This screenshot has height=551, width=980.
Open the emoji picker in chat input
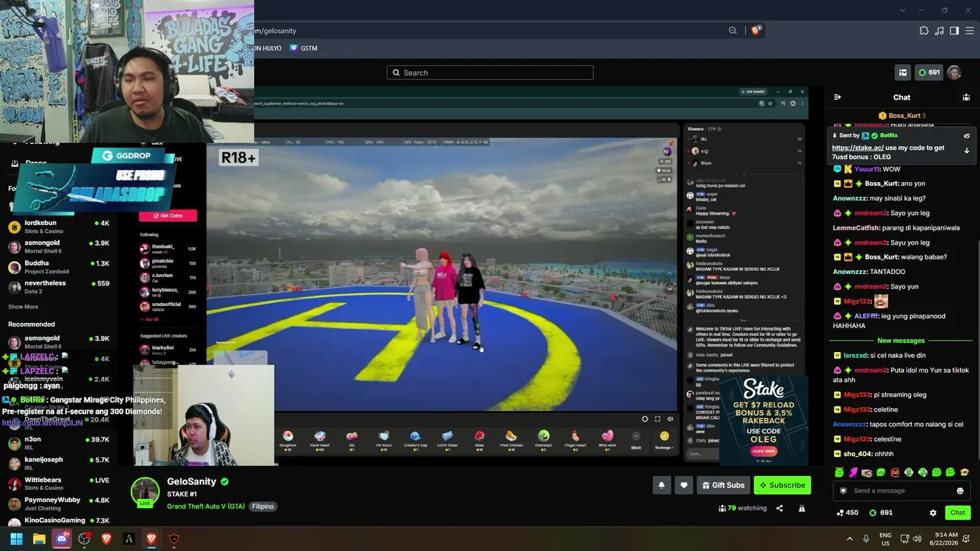(960, 491)
